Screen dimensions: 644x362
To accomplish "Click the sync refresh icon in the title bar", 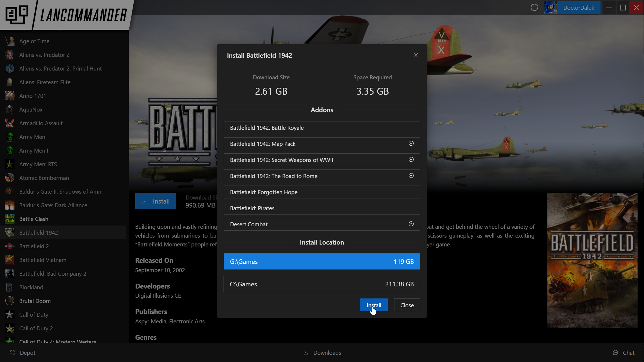I will [534, 8].
